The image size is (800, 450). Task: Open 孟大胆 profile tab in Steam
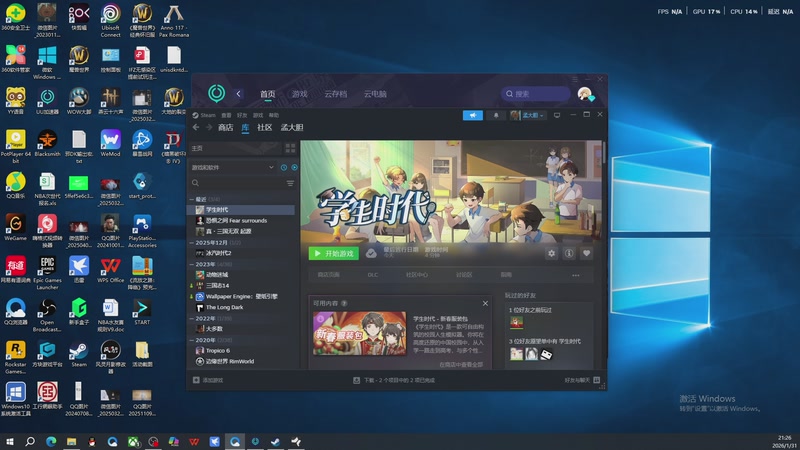tap(292, 128)
